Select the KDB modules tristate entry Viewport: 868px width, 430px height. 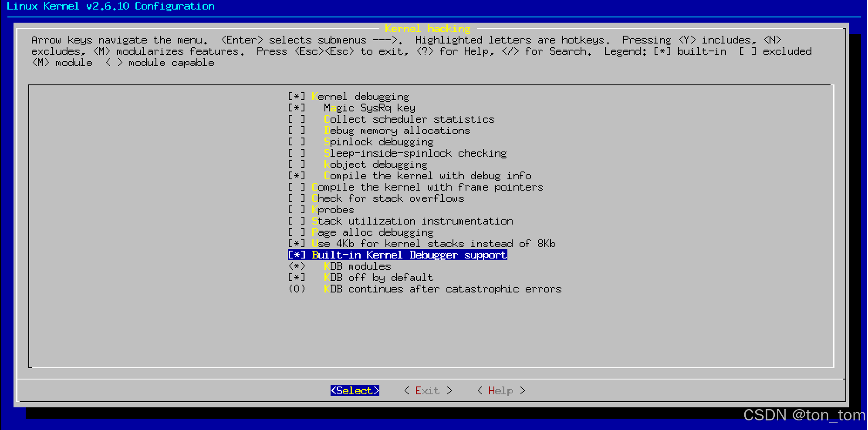(x=340, y=266)
